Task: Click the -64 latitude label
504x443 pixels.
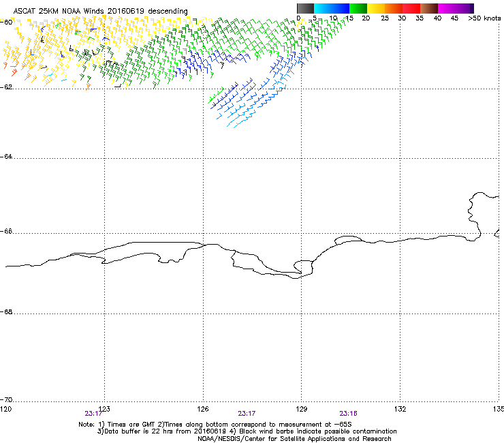Action: [6, 157]
